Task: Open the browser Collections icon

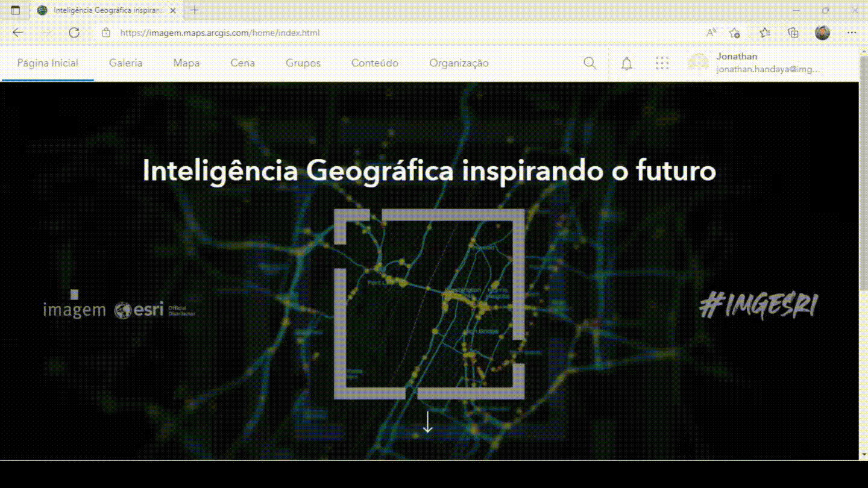Action: click(x=793, y=33)
